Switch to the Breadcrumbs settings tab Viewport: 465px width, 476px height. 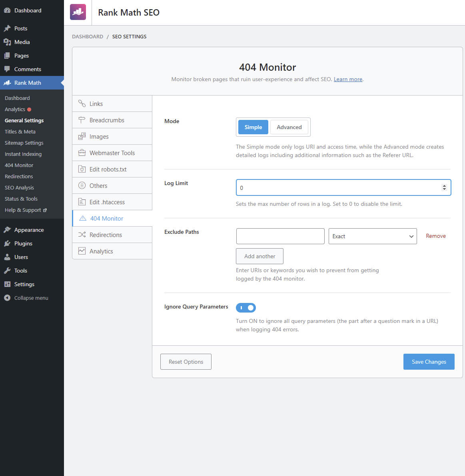coord(112,120)
